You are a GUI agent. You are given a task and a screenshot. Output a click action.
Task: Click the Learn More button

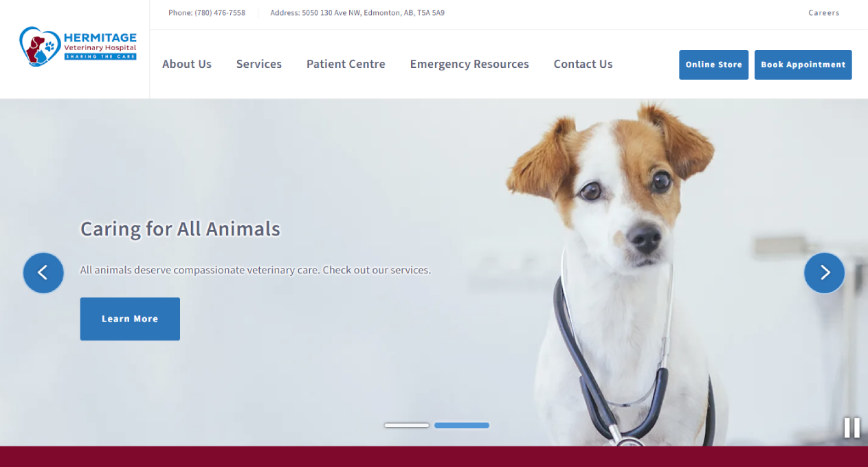(130, 319)
